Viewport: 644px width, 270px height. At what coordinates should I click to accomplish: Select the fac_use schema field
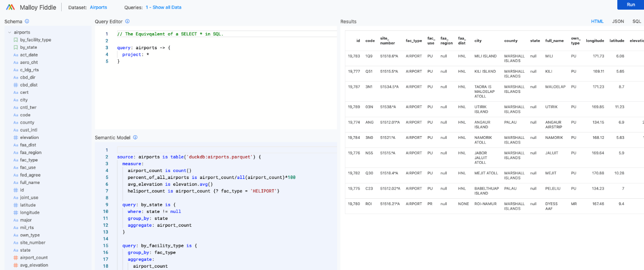28,167
